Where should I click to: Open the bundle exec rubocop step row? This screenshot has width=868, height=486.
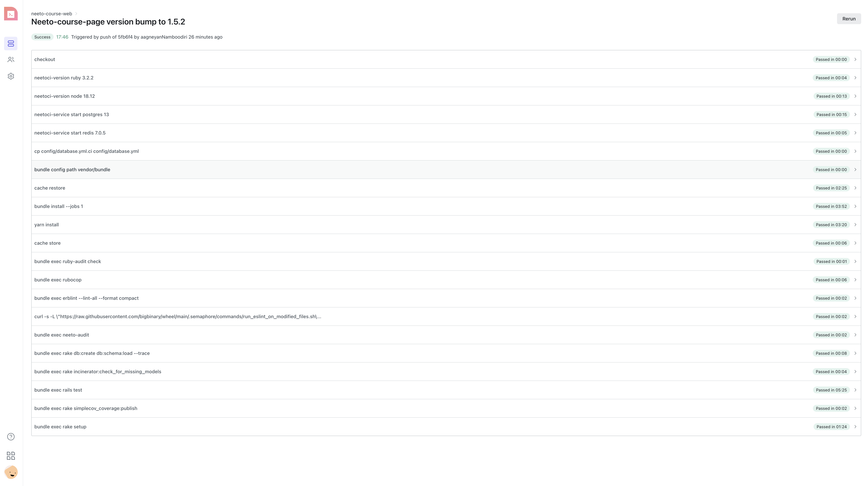(x=58, y=280)
